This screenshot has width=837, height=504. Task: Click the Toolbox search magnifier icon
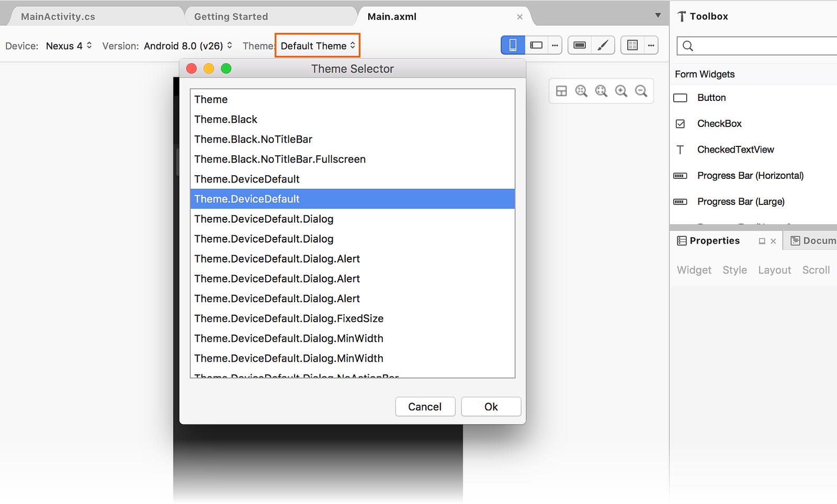[688, 46]
